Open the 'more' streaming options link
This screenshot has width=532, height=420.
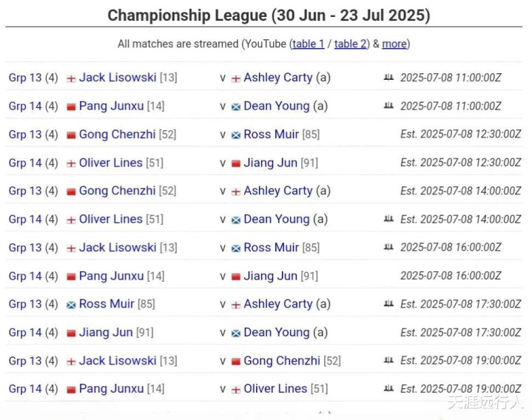pos(394,44)
